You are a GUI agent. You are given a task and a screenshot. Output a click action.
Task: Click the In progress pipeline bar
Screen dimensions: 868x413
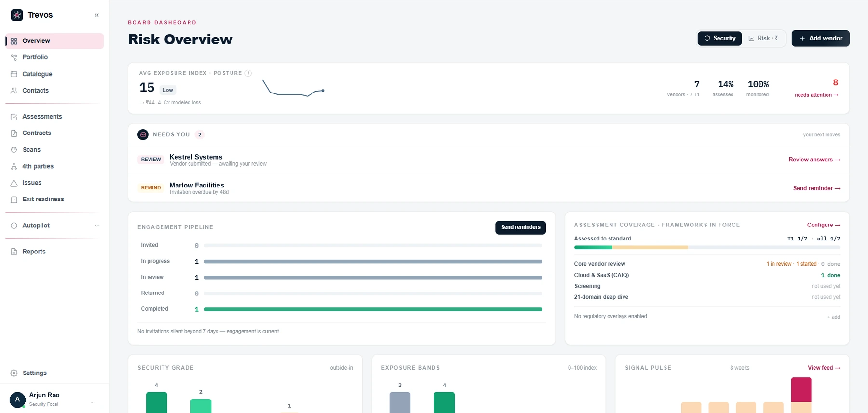tap(373, 262)
